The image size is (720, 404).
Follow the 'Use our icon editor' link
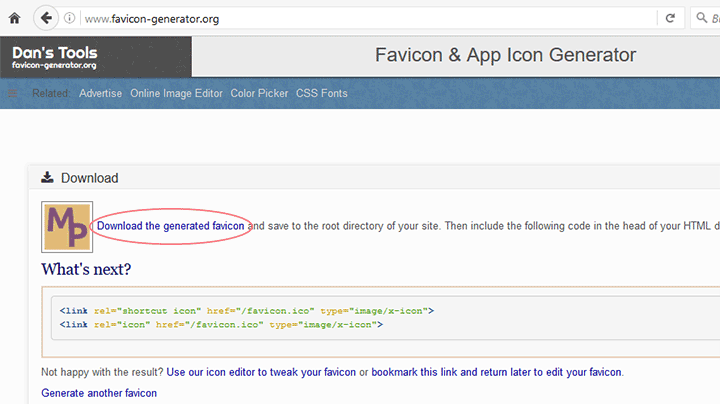click(261, 372)
